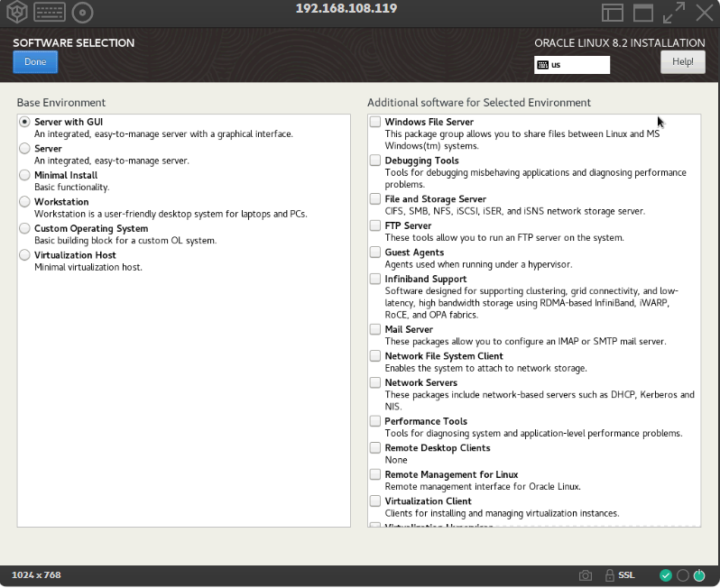The height and width of the screenshot is (588, 720).
Task: Close the remote console with the X icon
Action: pyautogui.click(x=705, y=13)
